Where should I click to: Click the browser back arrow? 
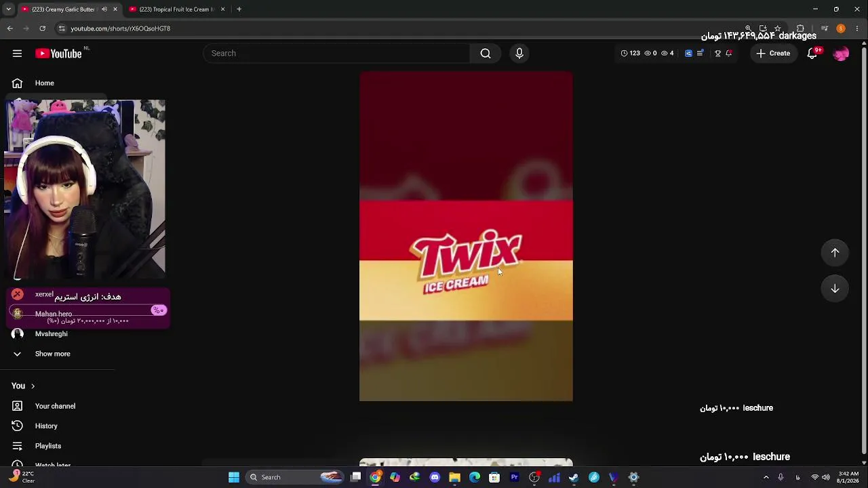(x=10, y=28)
